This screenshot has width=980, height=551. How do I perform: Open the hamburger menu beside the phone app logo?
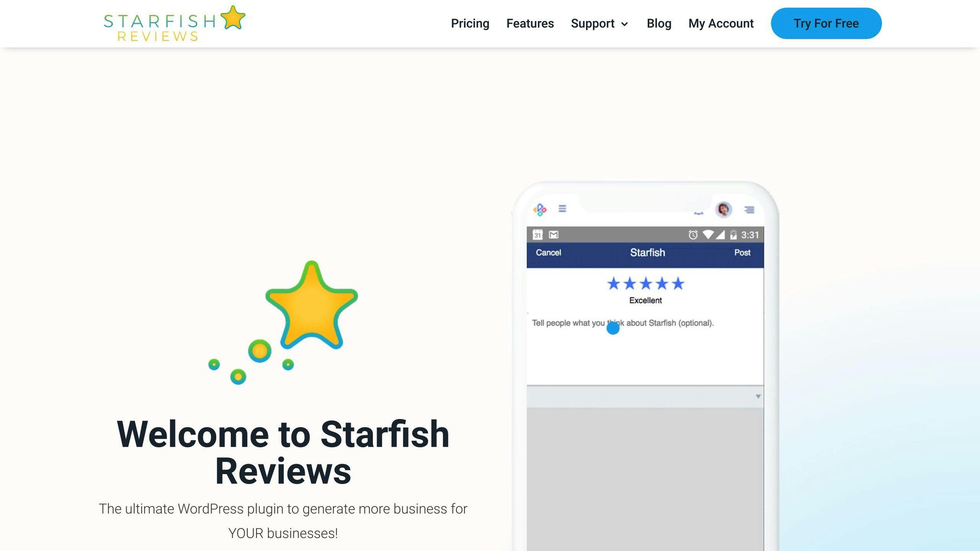[562, 209]
